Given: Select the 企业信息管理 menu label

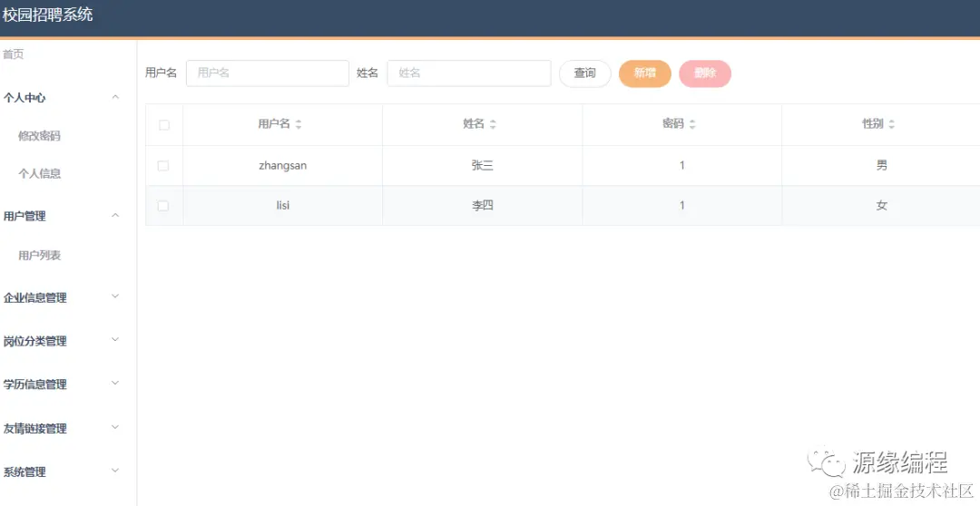Looking at the screenshot, I should (x=35, y=298).
